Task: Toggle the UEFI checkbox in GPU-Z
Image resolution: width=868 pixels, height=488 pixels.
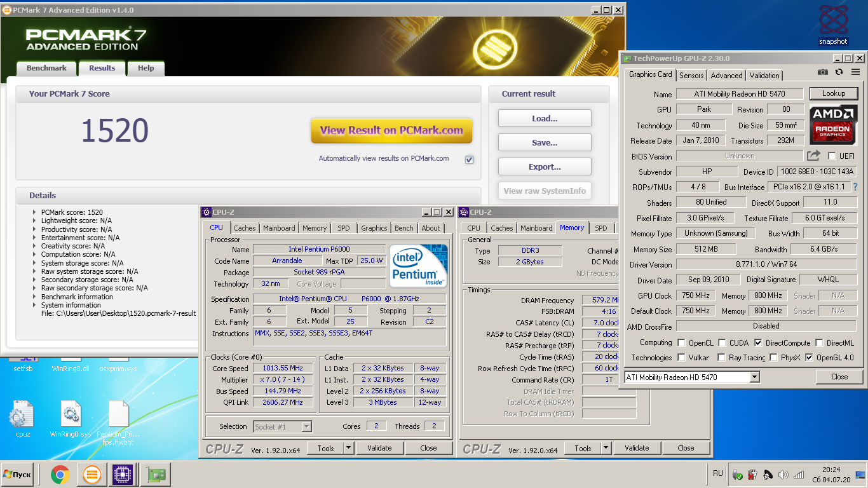Action: 831,156
